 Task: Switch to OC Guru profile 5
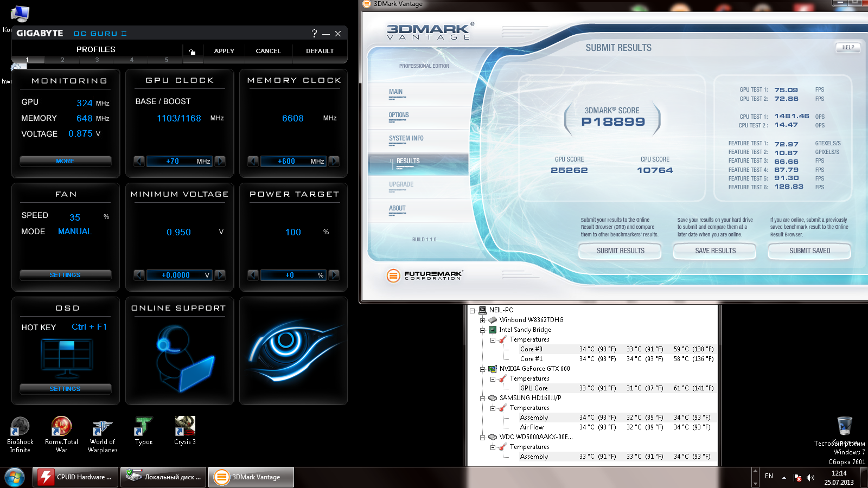[167, 60]
